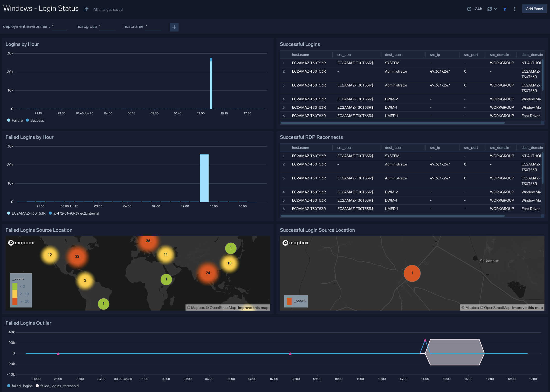Click Successful Logins vertical scrollbar
550x392 pixels.
[x=542, y=75]
